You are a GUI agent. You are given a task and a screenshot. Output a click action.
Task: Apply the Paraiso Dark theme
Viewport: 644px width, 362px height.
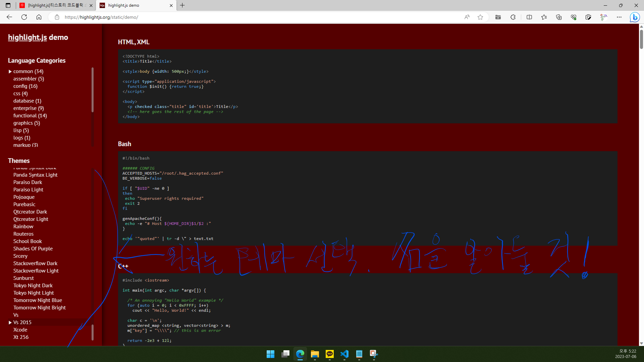[x=28, y=182]
